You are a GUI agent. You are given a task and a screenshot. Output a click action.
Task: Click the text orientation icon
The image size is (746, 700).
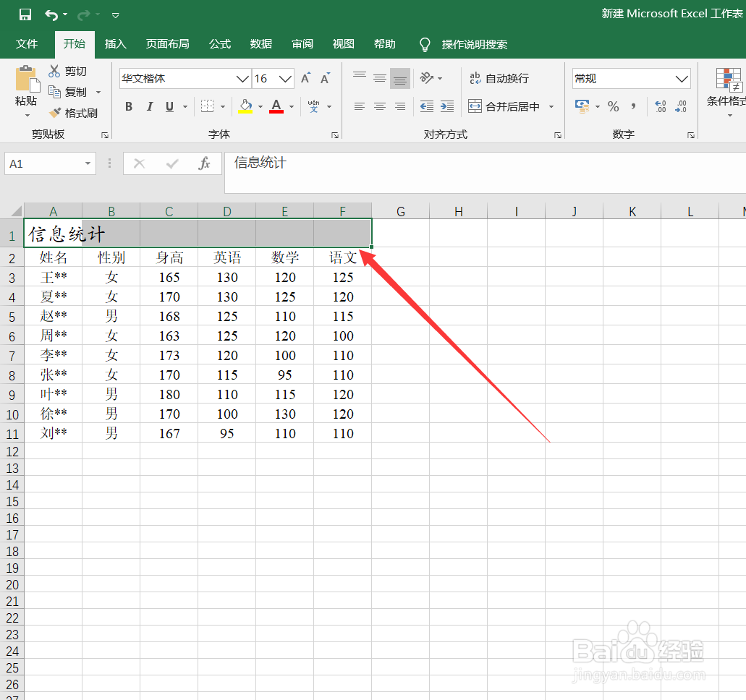click(x=427, y=78)
